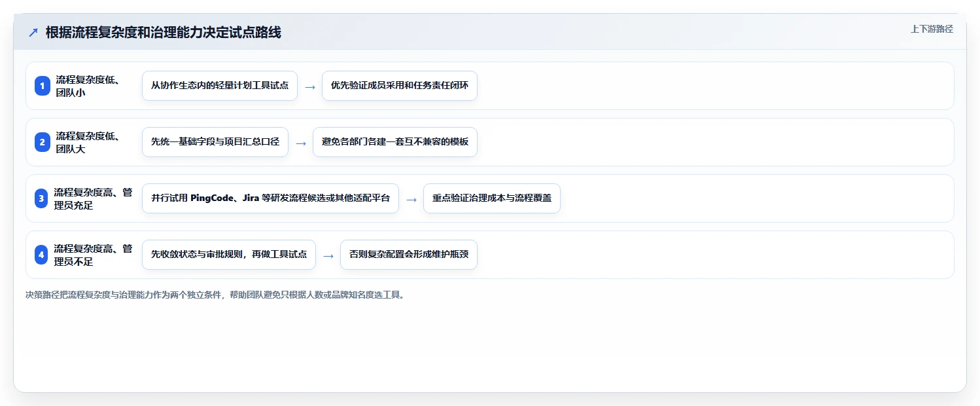Click the number 4 step badge
Image resolution: width=980 pixels, height=406 pixels.
[42, 255]
